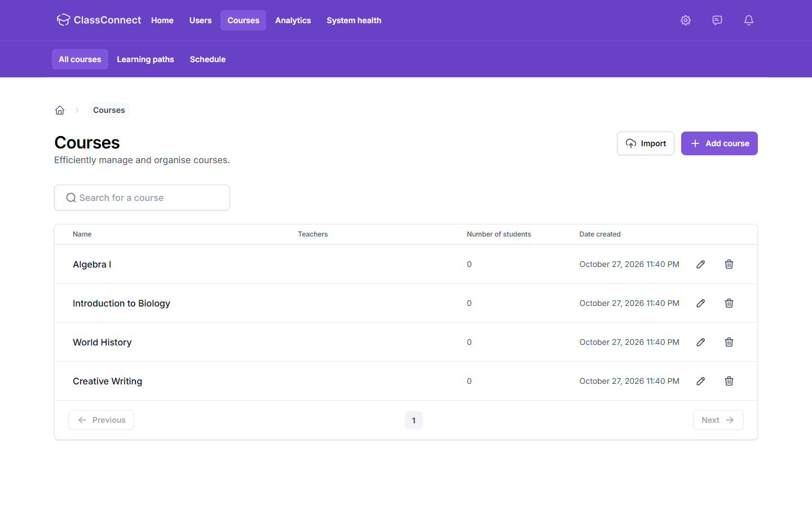Edit the Algebra I course
812x508 pixels.
click(x=701, y=264)
